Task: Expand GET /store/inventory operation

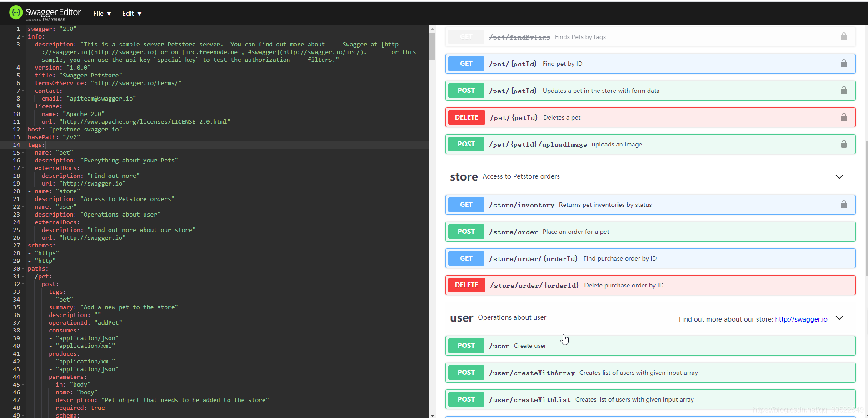Action: [x=650, y=205]
